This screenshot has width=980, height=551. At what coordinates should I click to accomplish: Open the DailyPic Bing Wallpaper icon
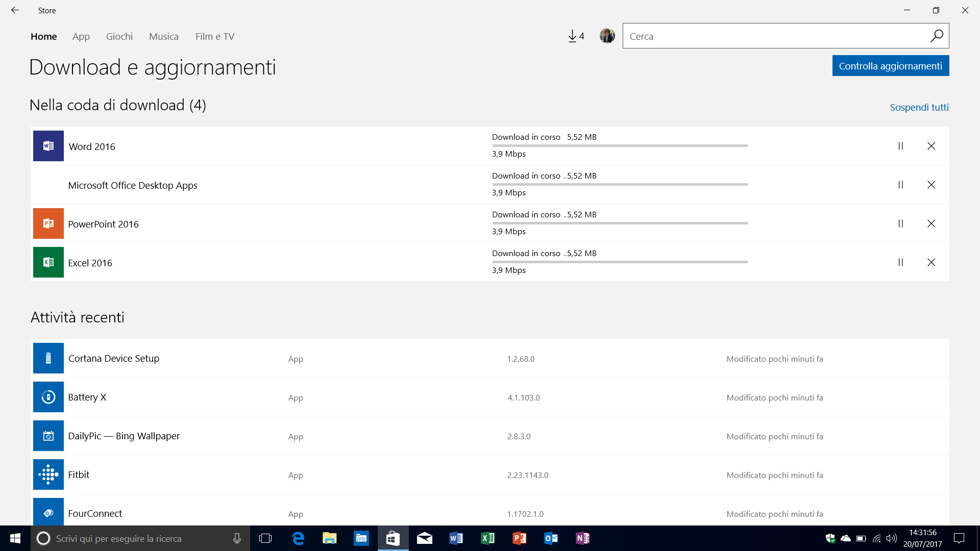coord(48,436)
